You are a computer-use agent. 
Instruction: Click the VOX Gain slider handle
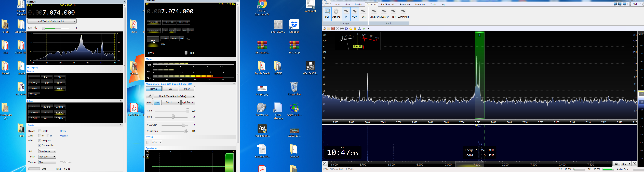click(184, 125)
